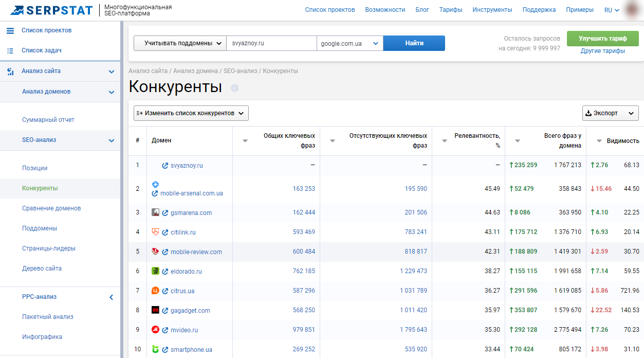Open the Экспорт dropdown
Image resolution: width=644 pixels, height=358 pixels.
pyautogui.click(x=611, y=113)
